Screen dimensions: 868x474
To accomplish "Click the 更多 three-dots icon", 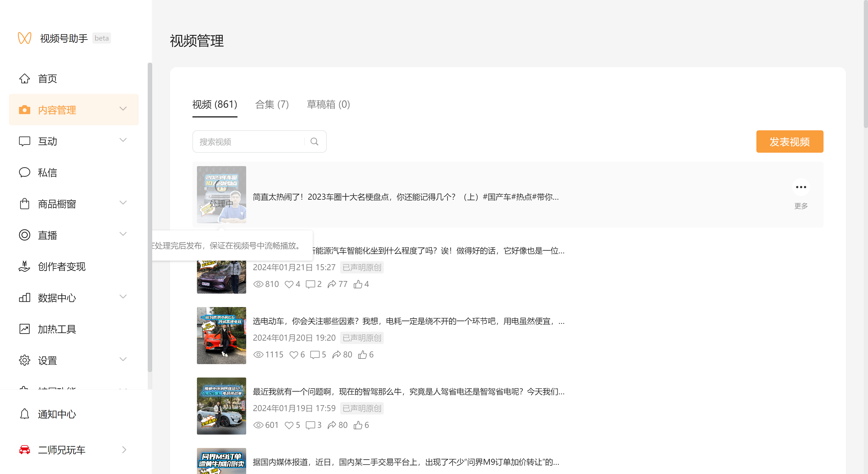I will 801,187.
